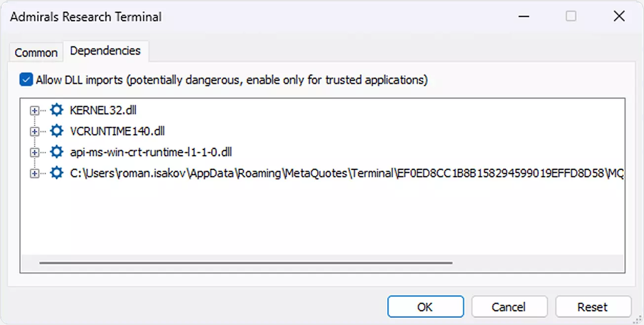Confirm the dialog with OK
The height and width of the screenshot is (325, 644).
[425, 307]
